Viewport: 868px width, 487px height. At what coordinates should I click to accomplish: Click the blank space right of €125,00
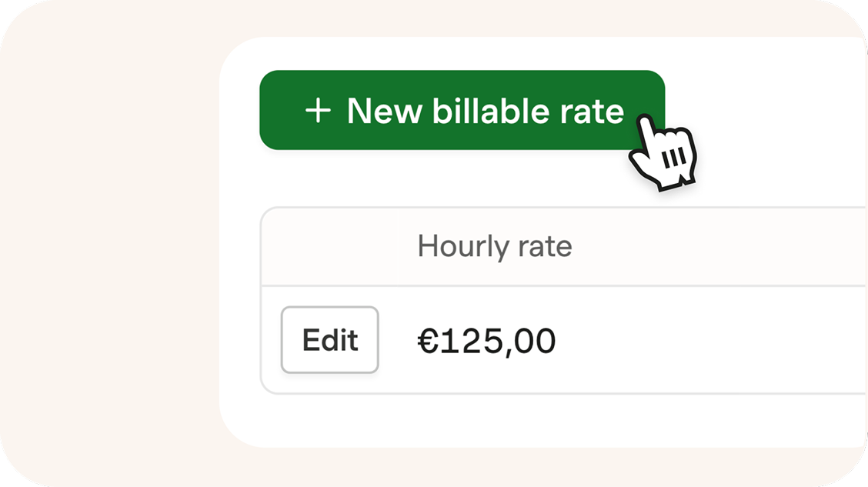(708, 341)
